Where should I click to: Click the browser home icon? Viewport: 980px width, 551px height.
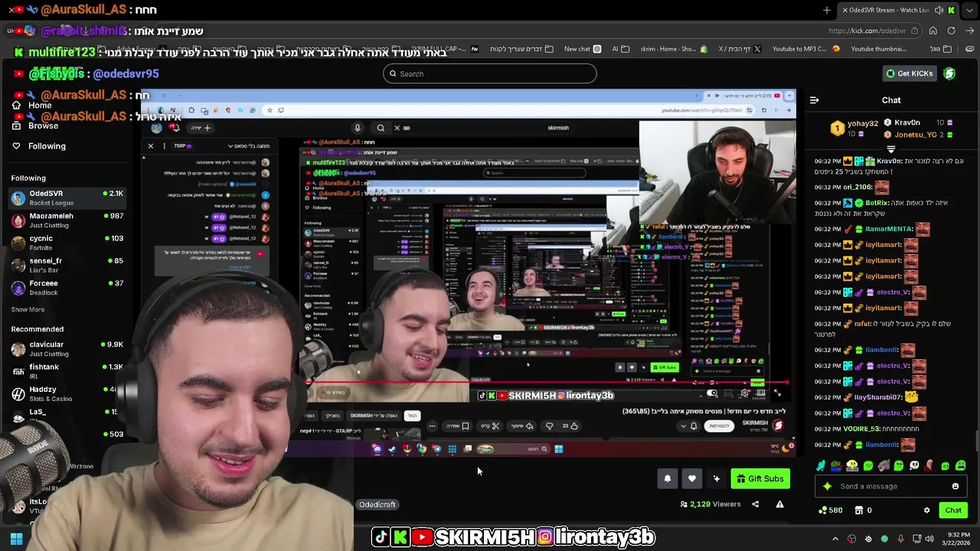(933, 31)
